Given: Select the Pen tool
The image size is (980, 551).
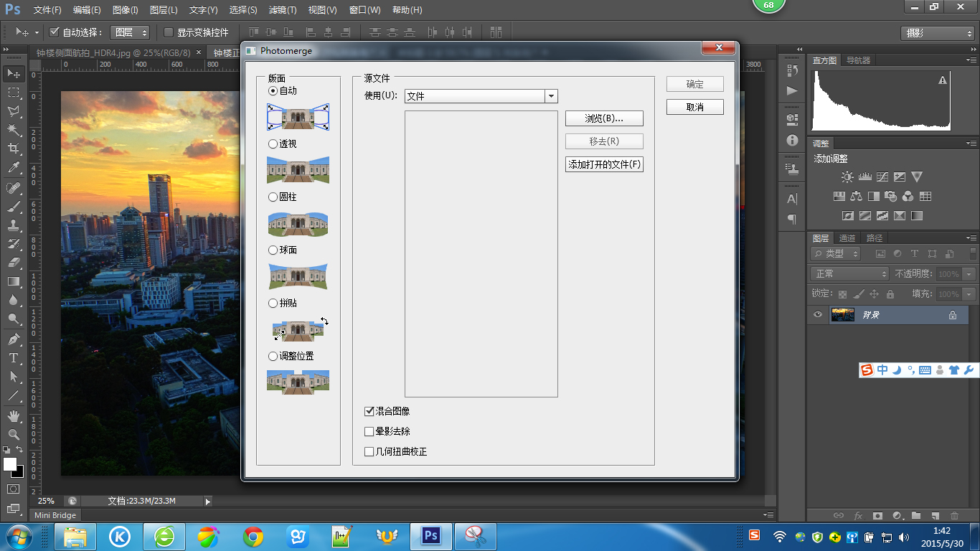Looking at the screenshot, I should (x=14, y=339).
